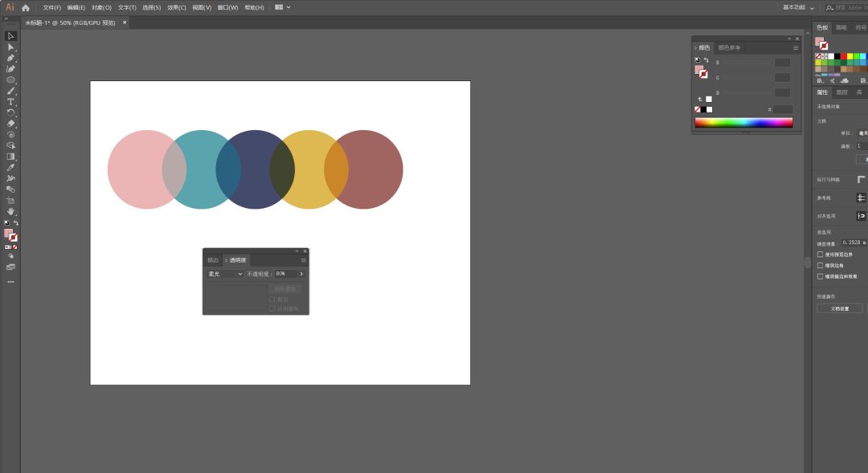Click the 文档设置 button
868x473 pixels.
pyautogui.click(x=839, y=308)
